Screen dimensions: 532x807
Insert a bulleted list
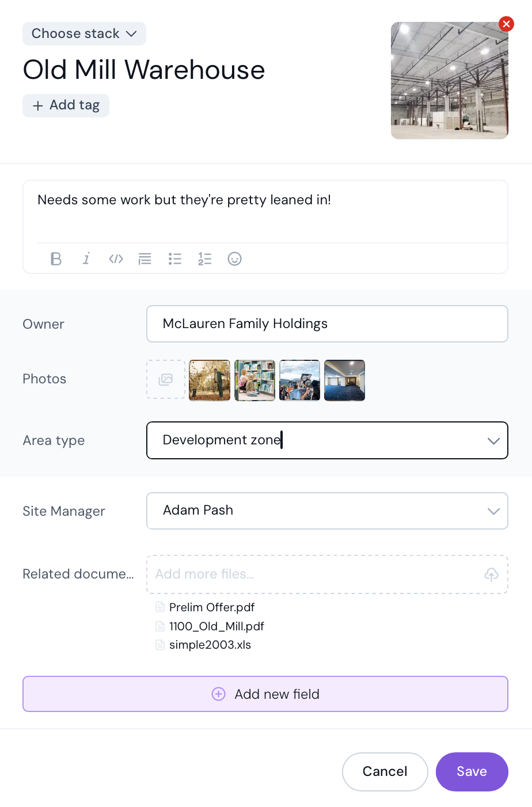[x=175, y=259]
